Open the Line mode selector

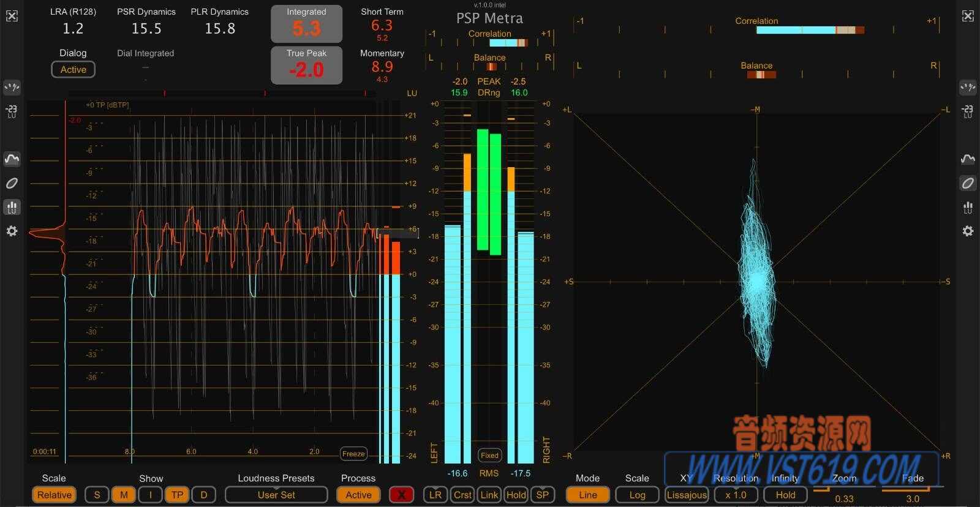587,495
